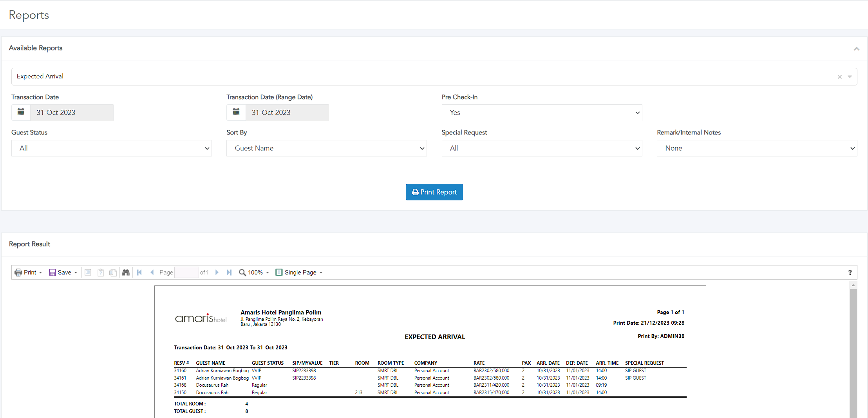This screenshot has width=868, height=418.
Task: Open the Save export menu in viewer toolbar
Action: [x=63, y=273]
